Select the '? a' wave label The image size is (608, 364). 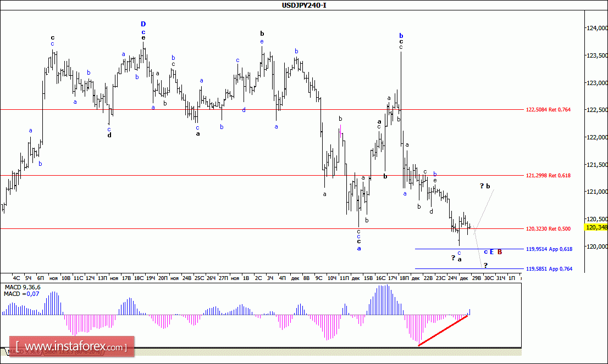click(456, 258)
